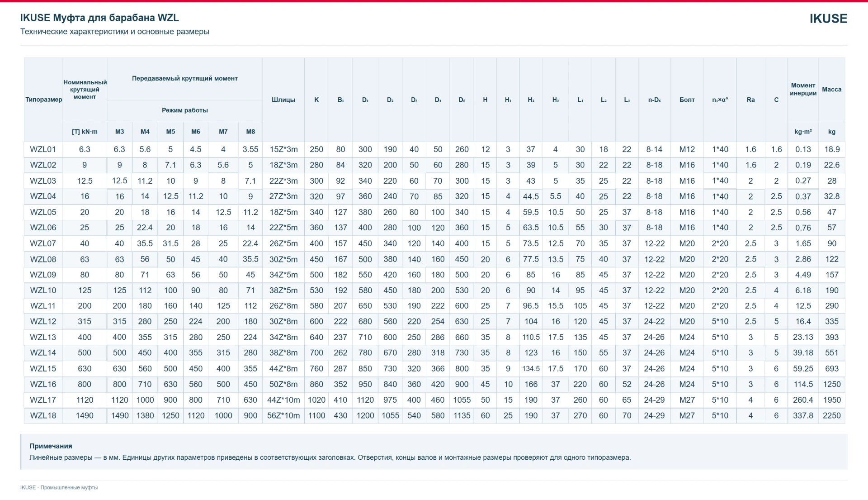Click bolt value 'M12' in WZL01 row
This screenshot has height=500, width=868.
pyautogui.click(x=687, y=149)
